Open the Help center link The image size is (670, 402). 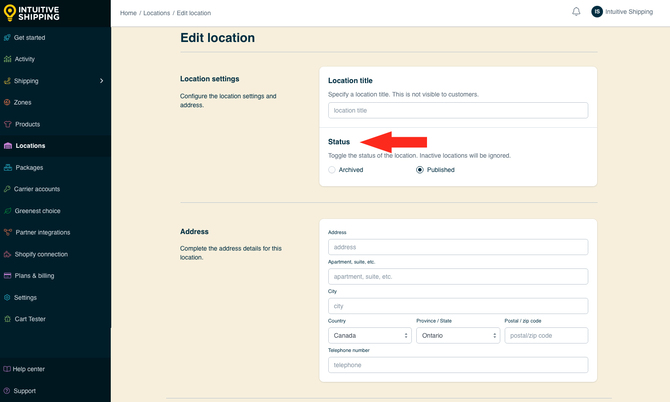pos(29,369)
